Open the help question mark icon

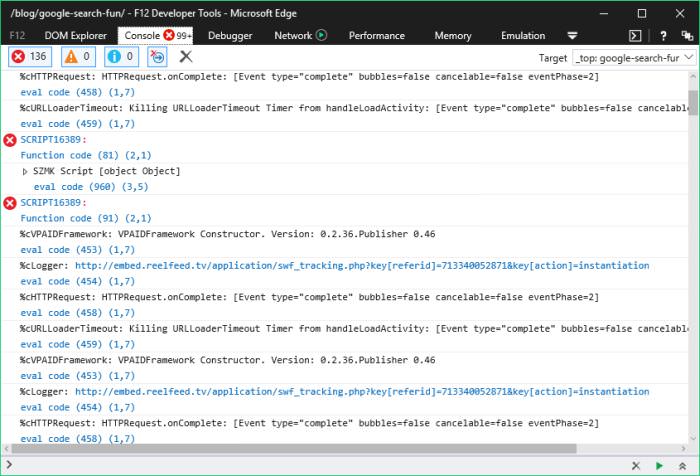tap(663, 36)
